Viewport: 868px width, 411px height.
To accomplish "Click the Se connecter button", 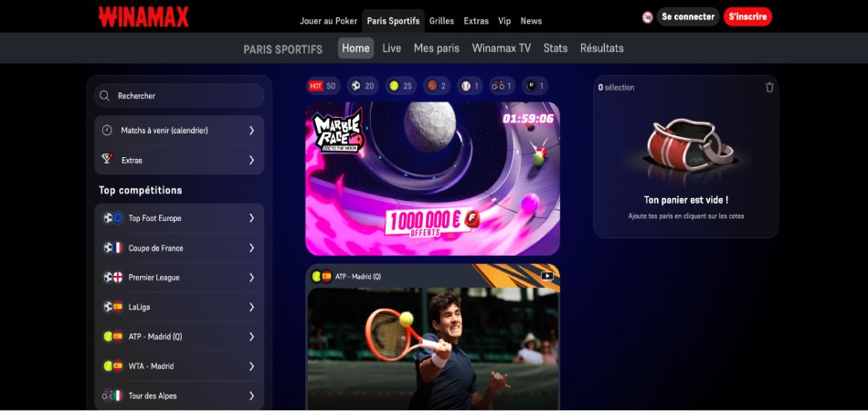I will [688, 16].
